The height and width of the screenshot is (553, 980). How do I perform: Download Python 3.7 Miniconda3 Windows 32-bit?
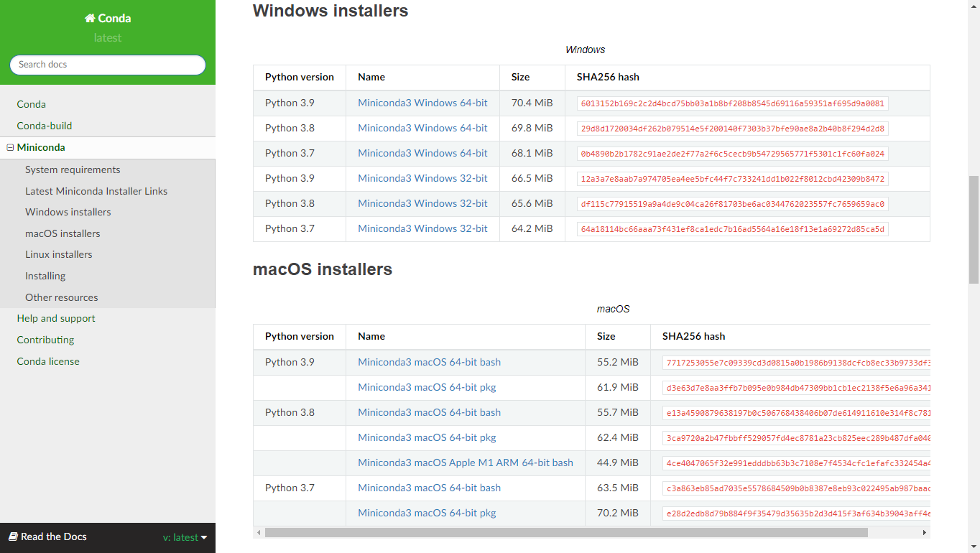tap(422, 228)
